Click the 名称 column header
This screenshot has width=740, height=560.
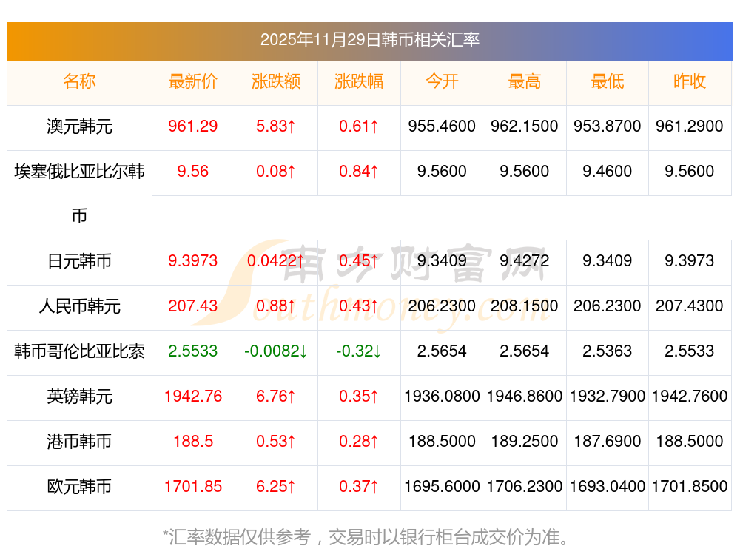click(x=79, y=82)
